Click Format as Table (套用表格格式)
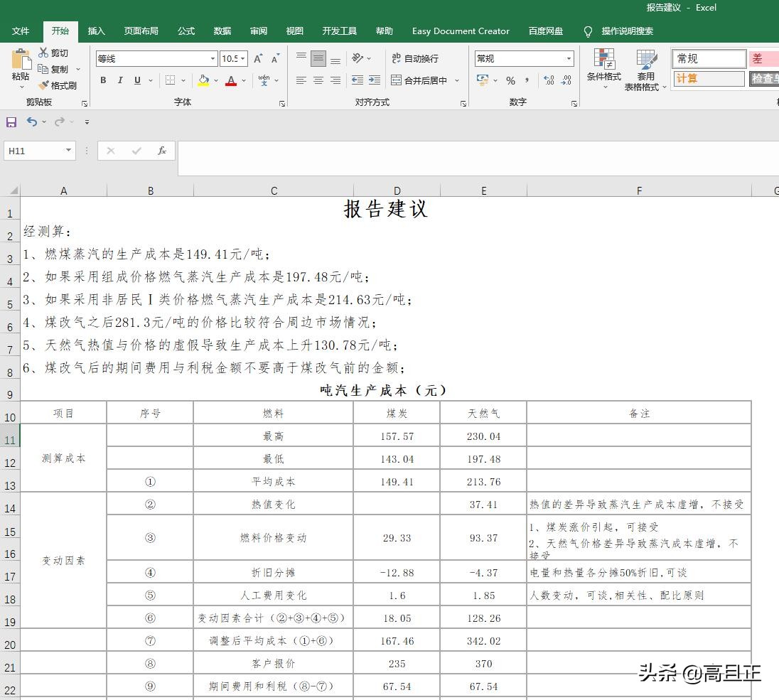Screen dimensions: 779x700 [x=645, y=69]
